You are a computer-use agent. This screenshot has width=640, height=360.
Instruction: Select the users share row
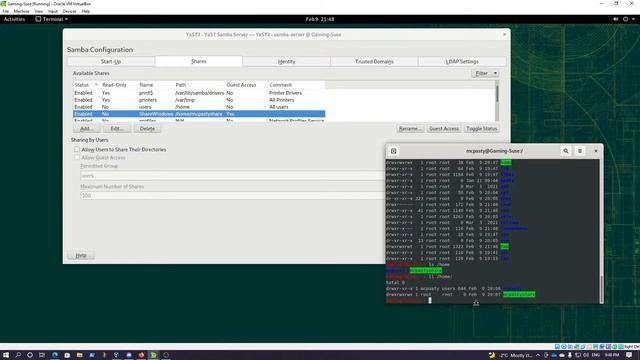(x=199, y=107)
